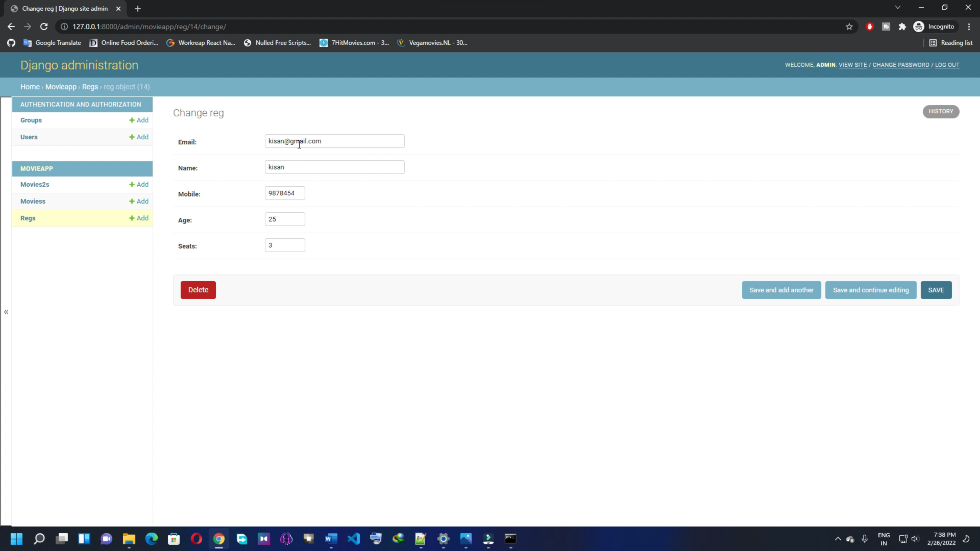Open taskbar clock and date
The width and height of the screenshot is (980, 551).
[x=942, y=539]
